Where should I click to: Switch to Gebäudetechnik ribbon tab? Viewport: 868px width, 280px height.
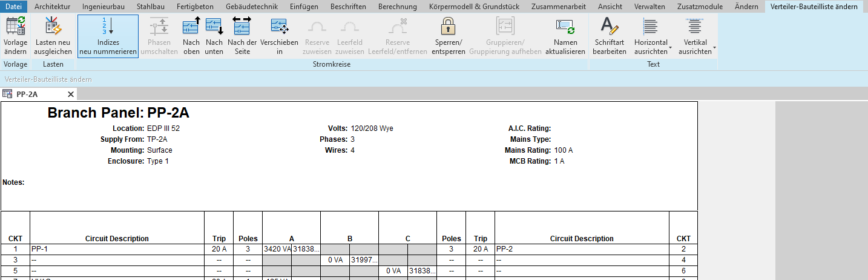click(251, 7)
